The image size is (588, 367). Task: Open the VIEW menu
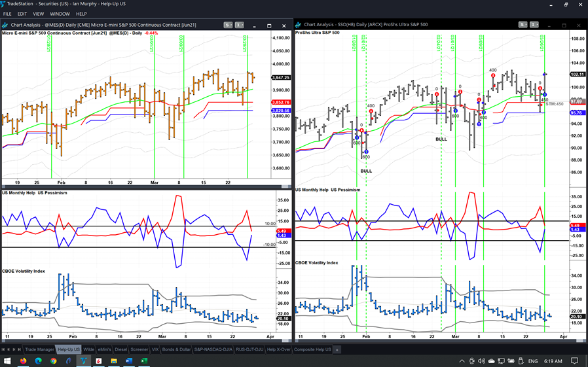(x=38, y=14)
